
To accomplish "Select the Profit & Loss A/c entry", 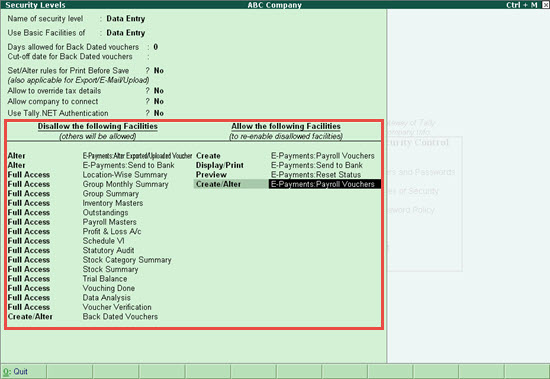I will [x=112, y=232].
